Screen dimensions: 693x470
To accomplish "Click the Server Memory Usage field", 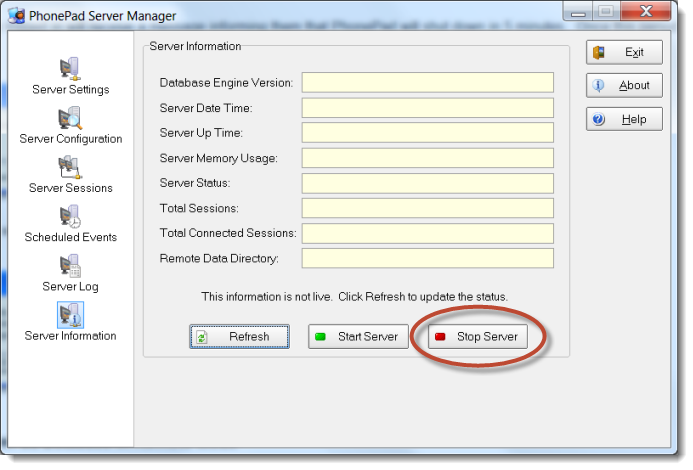I will tap(428, 158).
